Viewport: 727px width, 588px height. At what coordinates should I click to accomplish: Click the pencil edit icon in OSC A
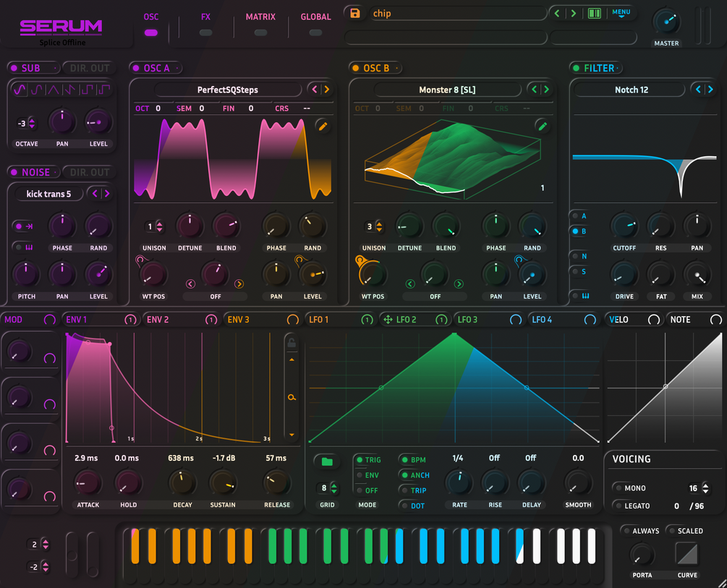[323, 126]
